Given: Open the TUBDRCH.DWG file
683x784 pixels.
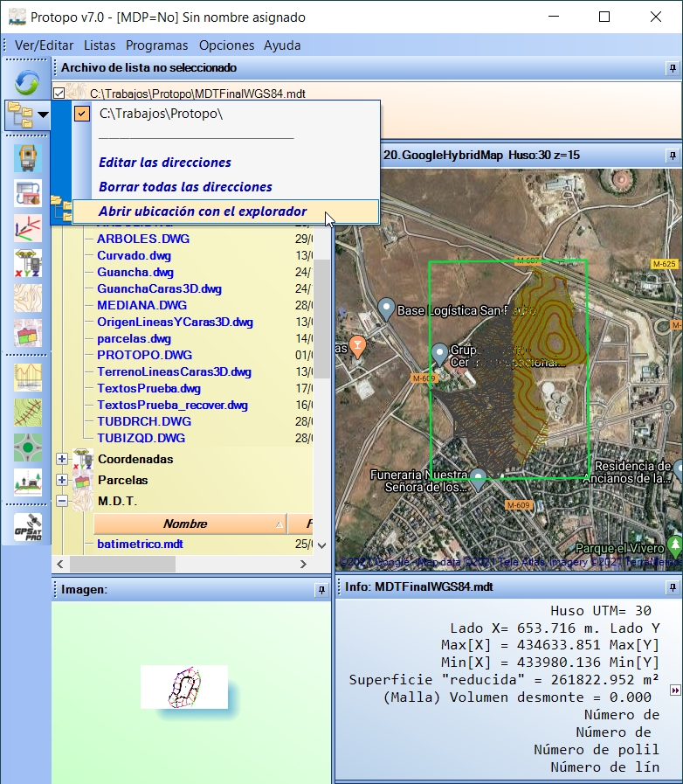Looking at the screenshot, I should click(x=144, y=421).
